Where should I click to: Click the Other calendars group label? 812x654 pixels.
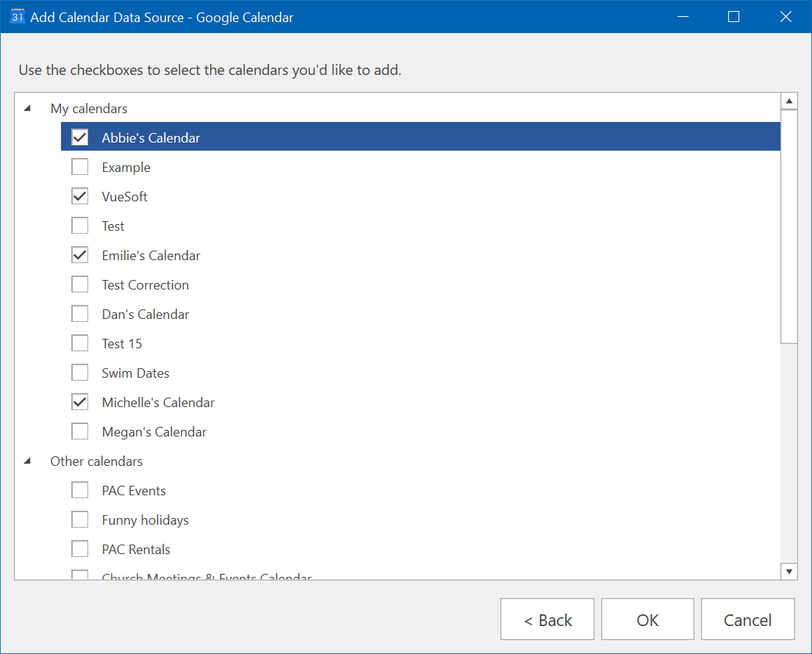[96, 461]
